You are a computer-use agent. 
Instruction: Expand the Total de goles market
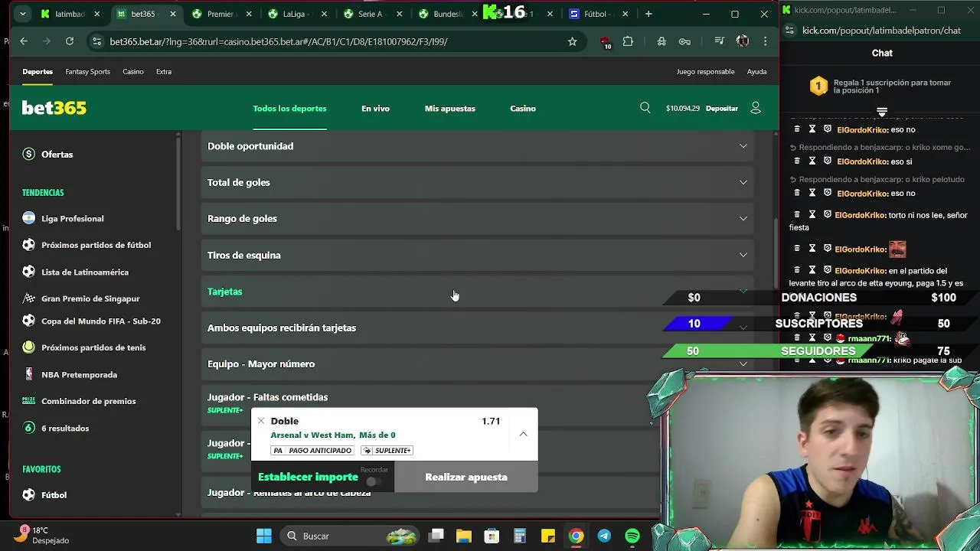(477, 182)
